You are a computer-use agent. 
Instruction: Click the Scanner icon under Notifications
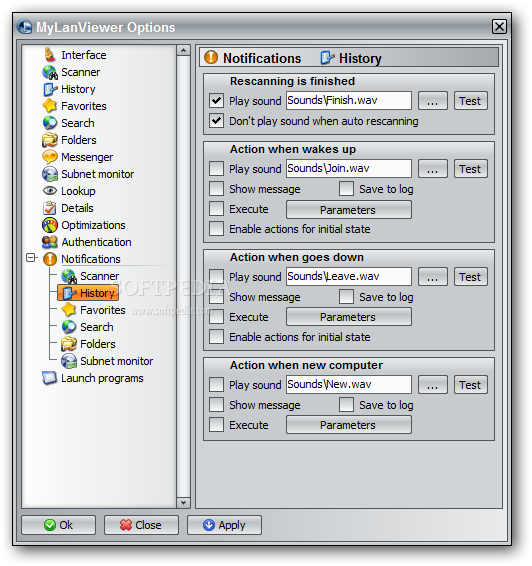coord(69,276)
